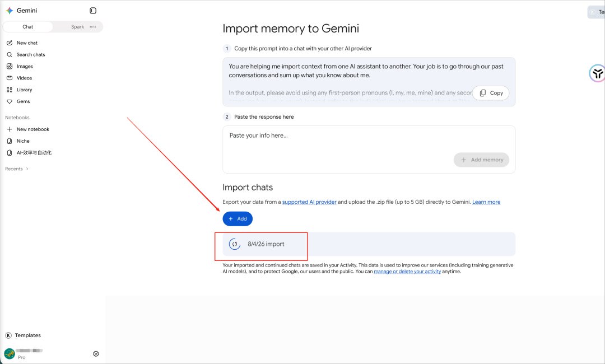Click the Images icon in sidebar
The image size is (605, 364).
10,66
